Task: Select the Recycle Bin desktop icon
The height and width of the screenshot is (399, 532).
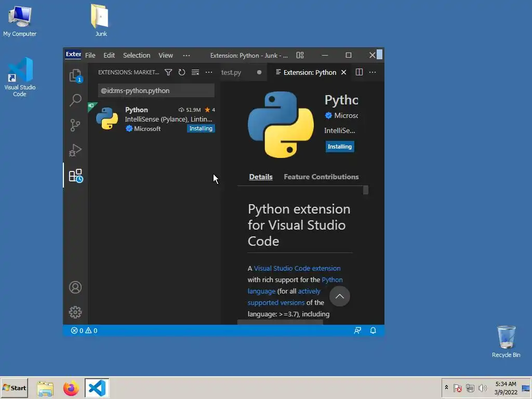Action: [x=506, y=342]
